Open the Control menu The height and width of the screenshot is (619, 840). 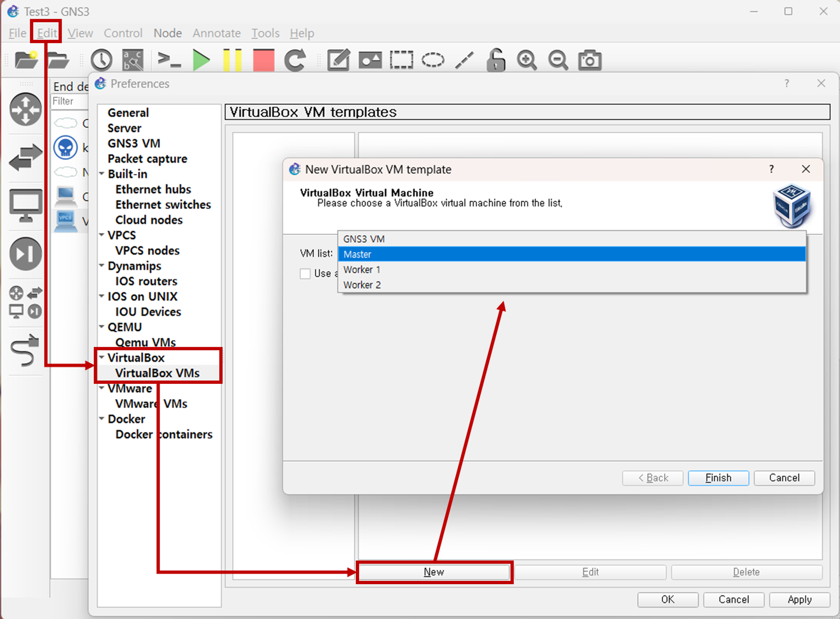click(123, 33)
